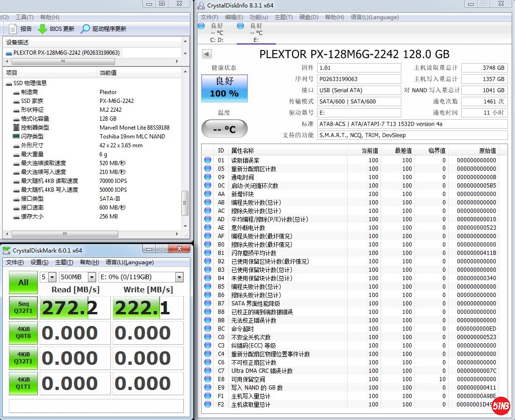Viewport: 515px width, 420px height.
Task: Click the 4KiB Q8T8 test button
Action: (23, 333)
